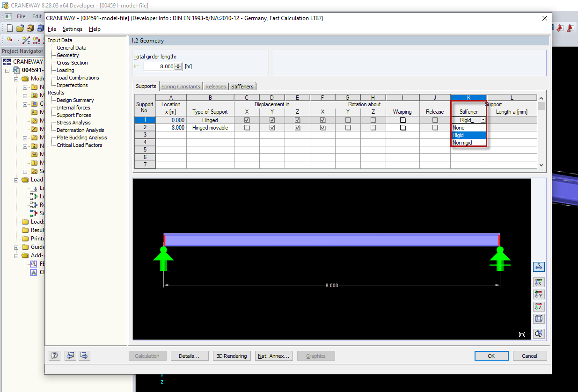Image resolution: width=578 pixels, height=392 pixels.
Task: Select location cell 8.000 in row 2
Action: pos(171,128)
